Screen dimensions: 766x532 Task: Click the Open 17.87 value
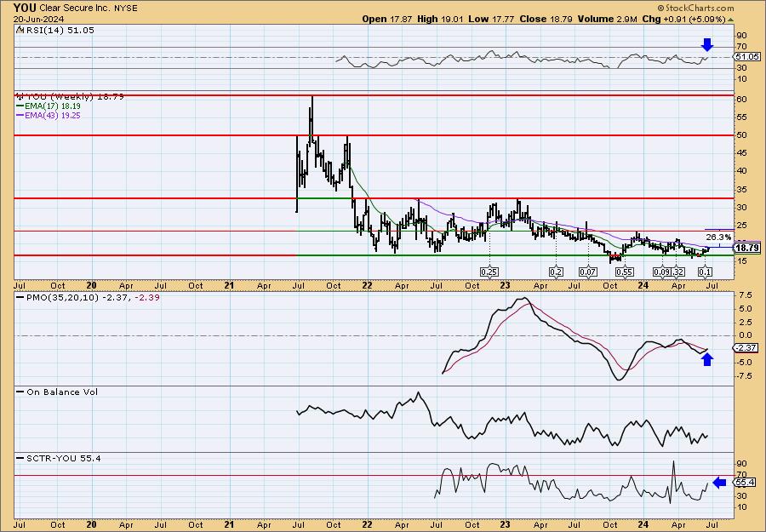pyautogui.click(x=387, y=19)
